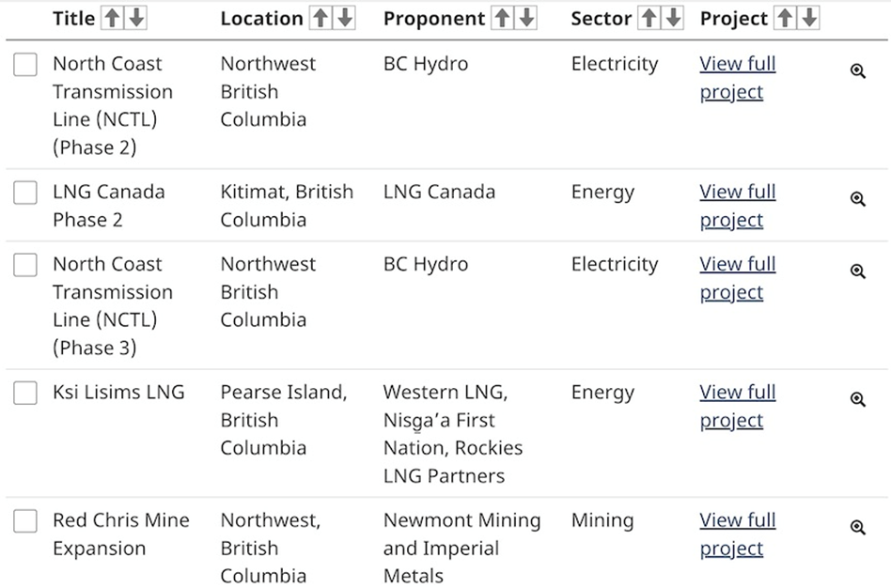891x588 pixels.
Task: Check the NCTL Phase 2 row checkbox
Action: click(25, 65)
